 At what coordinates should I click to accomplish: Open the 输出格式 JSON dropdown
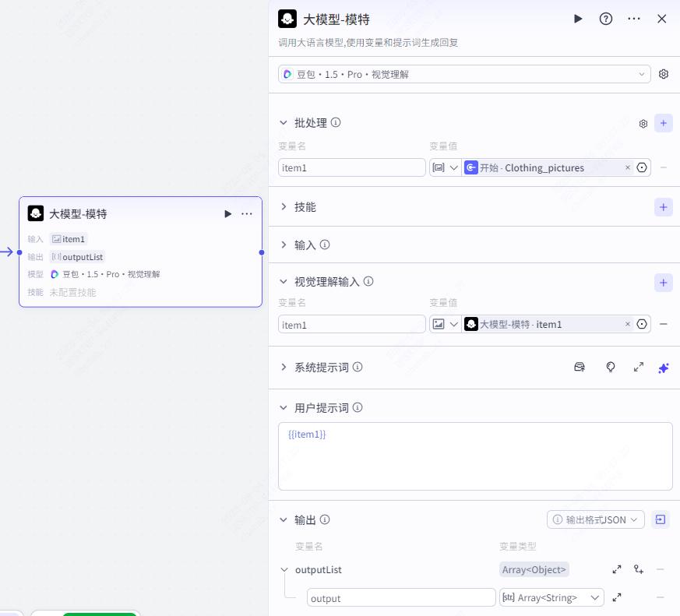coord(596,519)
